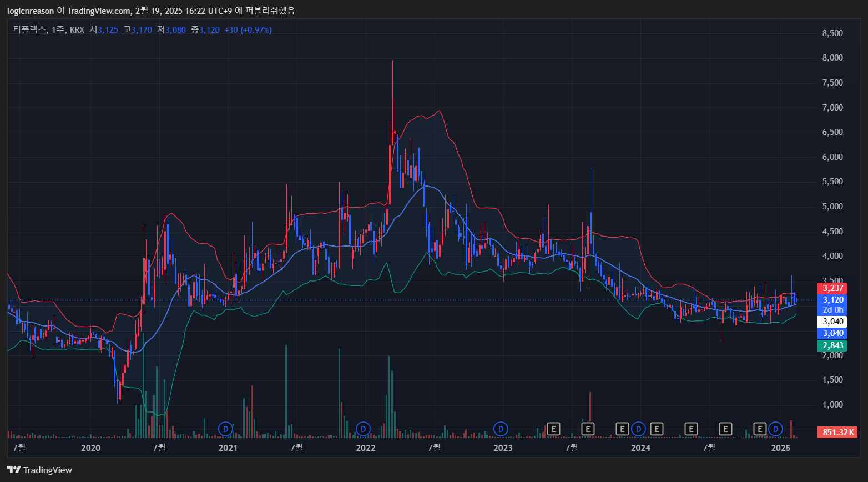Viewport: 868px width, 482px height.
Task: Select the white 3,040 price label
Action: [832, 322]
